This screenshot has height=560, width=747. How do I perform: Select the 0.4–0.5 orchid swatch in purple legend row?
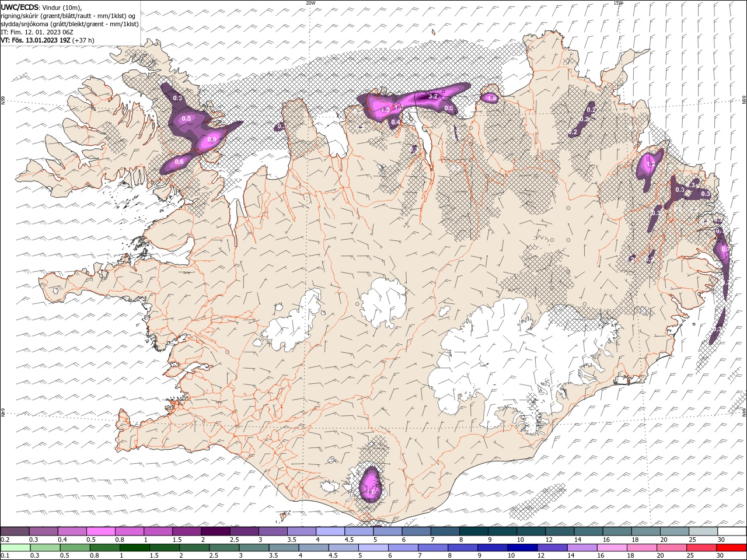[x=72, y=531]
